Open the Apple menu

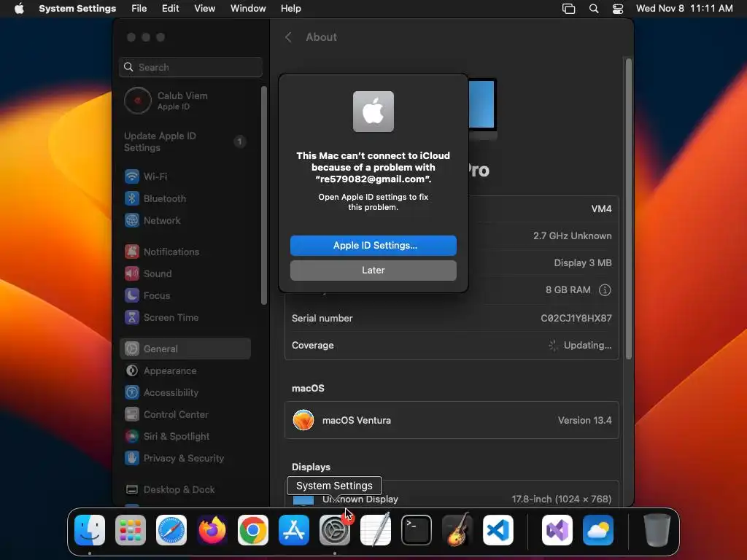pyautogui.click(x=19, y=9)
